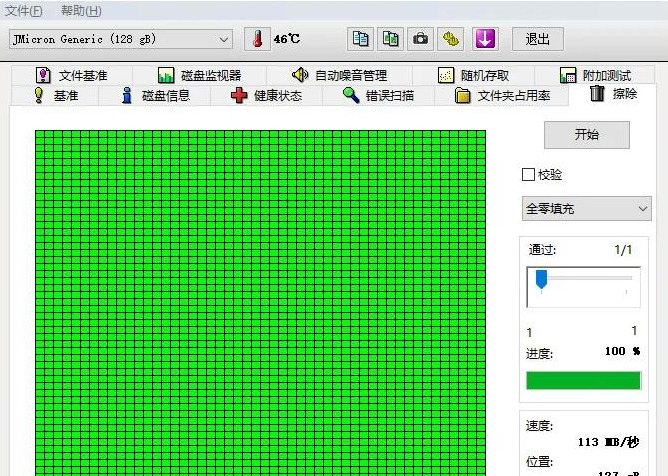Viewport: 668px width, 476px height.
Task: Click the purple download arrow icon
Action: 486,39
